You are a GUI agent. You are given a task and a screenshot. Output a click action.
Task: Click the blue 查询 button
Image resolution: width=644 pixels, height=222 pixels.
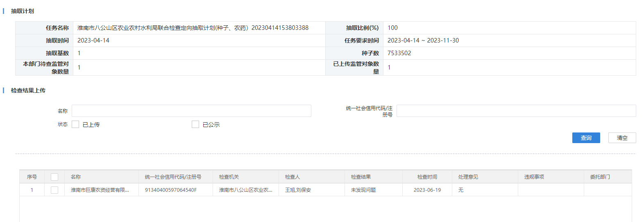586,138
